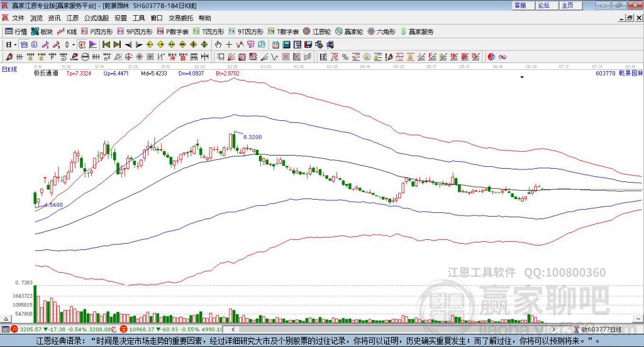The image size is (644, 347).
Task: Open the 设置 menu
Action: (x=121, y=18)
